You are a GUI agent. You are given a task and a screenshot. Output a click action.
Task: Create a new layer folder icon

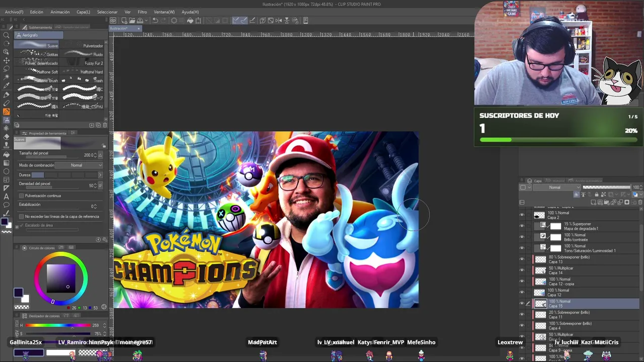607,203
